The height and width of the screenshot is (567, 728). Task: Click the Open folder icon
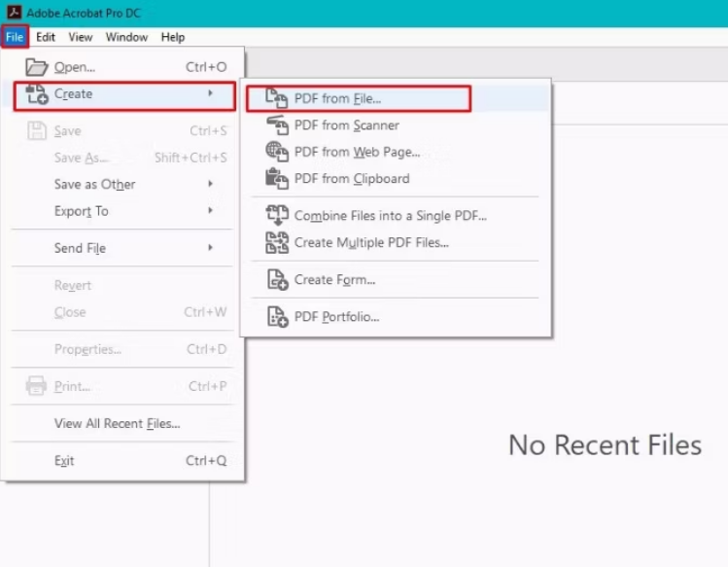36,67
